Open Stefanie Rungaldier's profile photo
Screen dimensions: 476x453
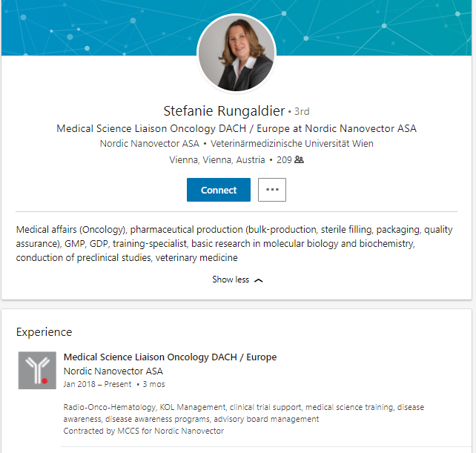237,53
